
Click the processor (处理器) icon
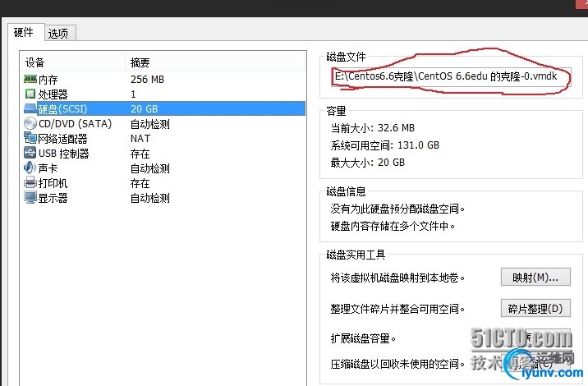click(30, 94)
